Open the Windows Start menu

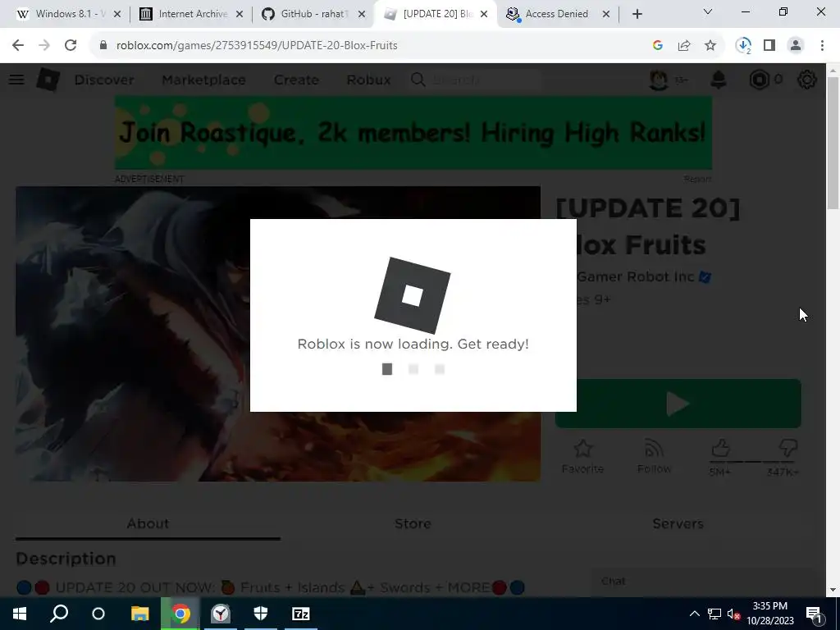point(20,614)
